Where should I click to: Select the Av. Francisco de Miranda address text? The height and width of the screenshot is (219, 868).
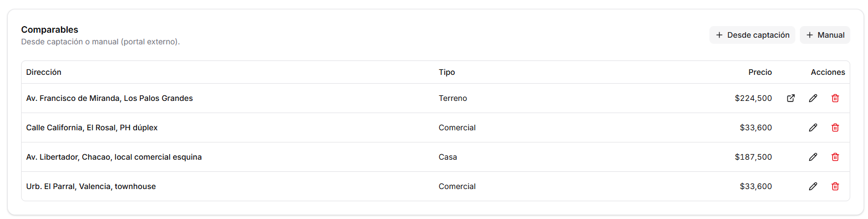click(109, 98)
